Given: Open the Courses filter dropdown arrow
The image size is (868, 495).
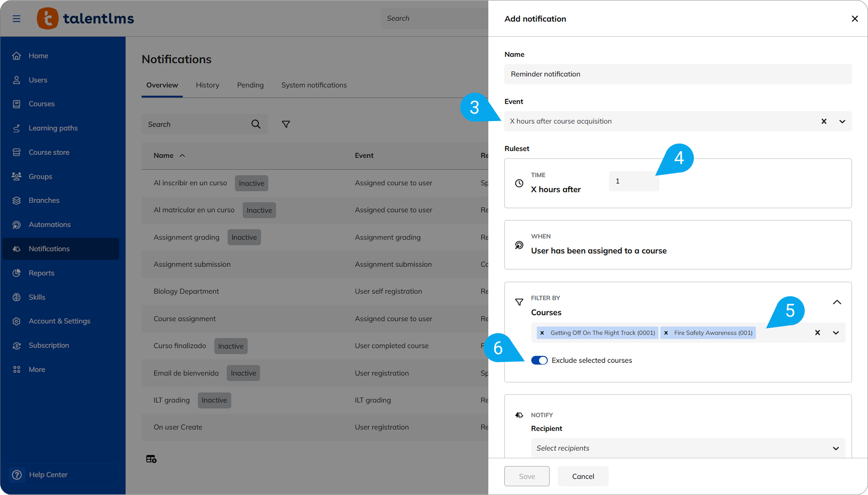Looking at the screenshot, I should [836, 333].
